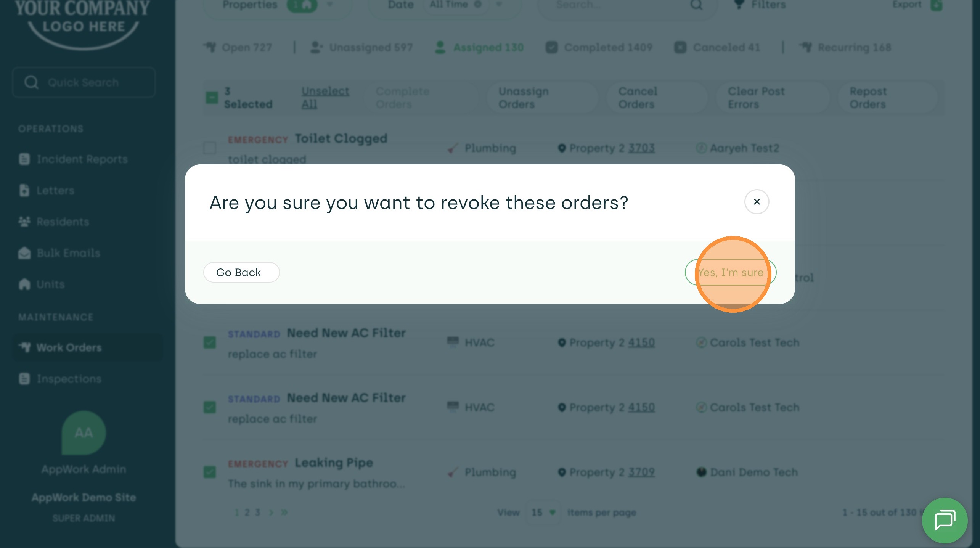980x548 pixels.
Task: Open the Date All Time dropdown
Action: pyautogui.click(x=499, y=5)
